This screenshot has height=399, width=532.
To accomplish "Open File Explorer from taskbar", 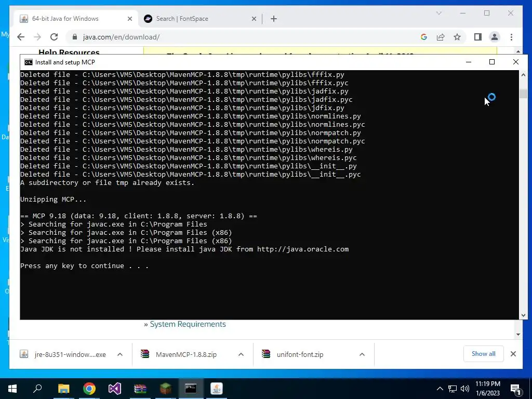I will pos(63,389).
